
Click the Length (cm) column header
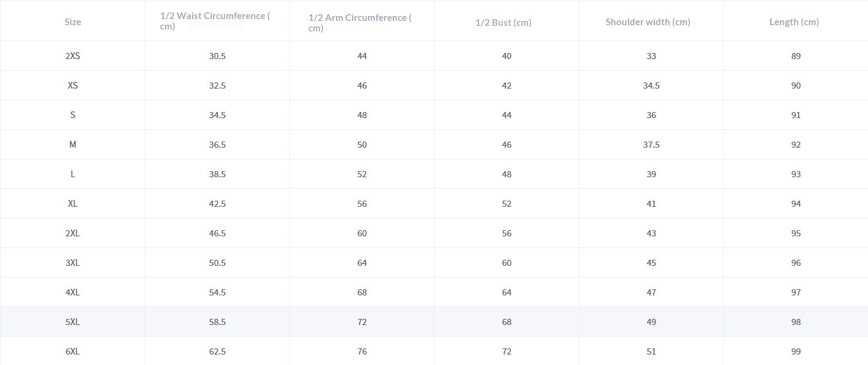794,22
